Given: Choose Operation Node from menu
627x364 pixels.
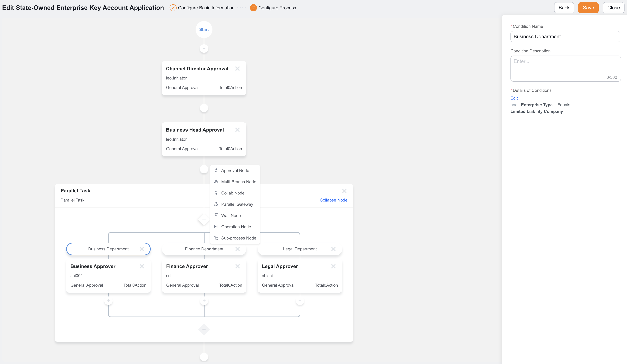Looking at the screenshot, I should coord(235,227).
